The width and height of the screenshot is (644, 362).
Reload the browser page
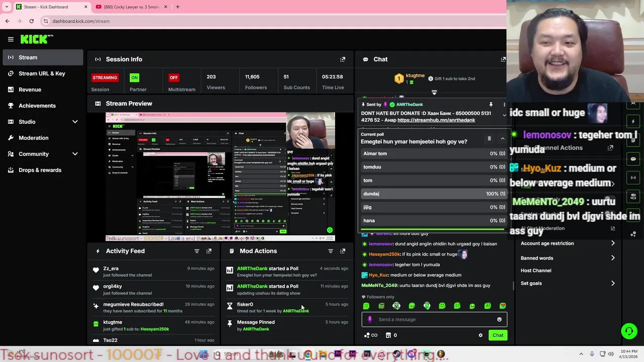(31, 21)
